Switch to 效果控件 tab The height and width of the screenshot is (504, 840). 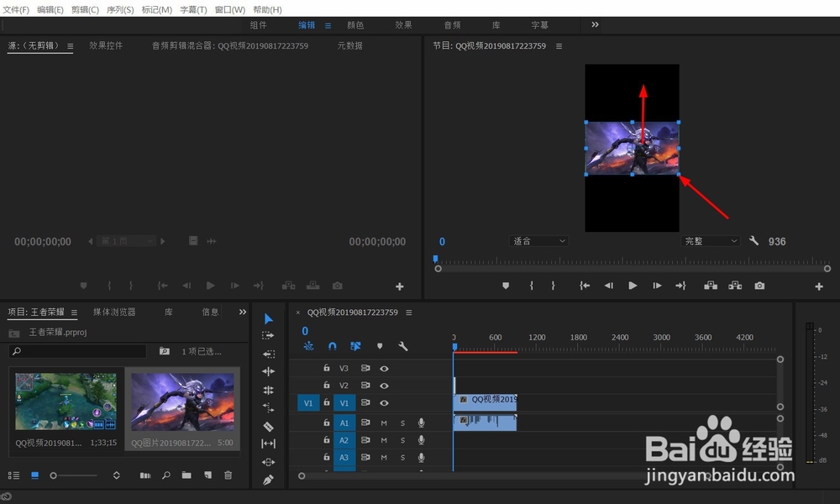click(106, 45)
